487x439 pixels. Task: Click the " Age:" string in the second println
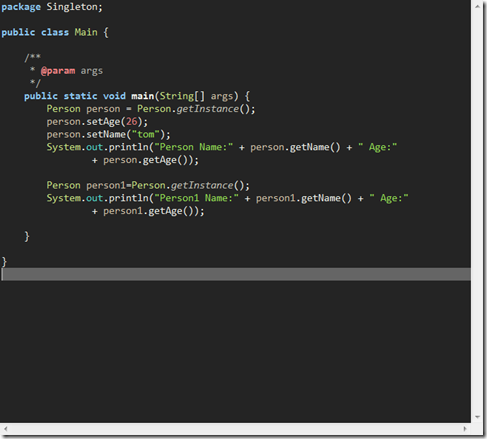click(x=389, y=198)
